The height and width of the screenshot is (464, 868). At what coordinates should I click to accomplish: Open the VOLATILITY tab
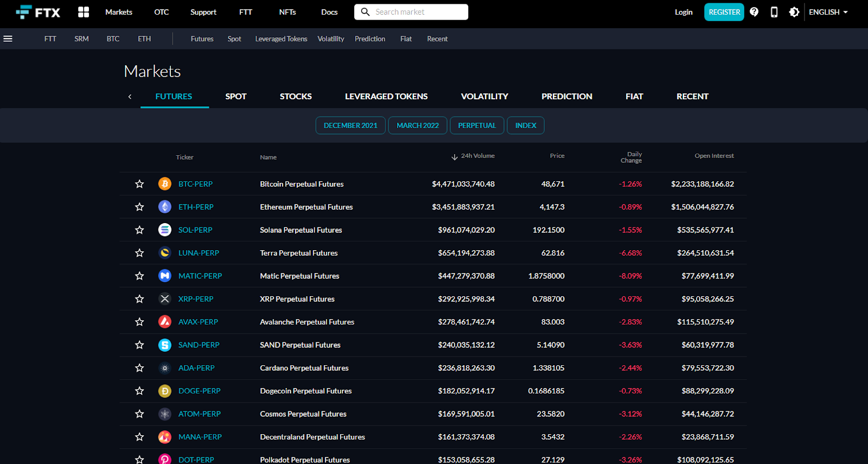point(484,97)
